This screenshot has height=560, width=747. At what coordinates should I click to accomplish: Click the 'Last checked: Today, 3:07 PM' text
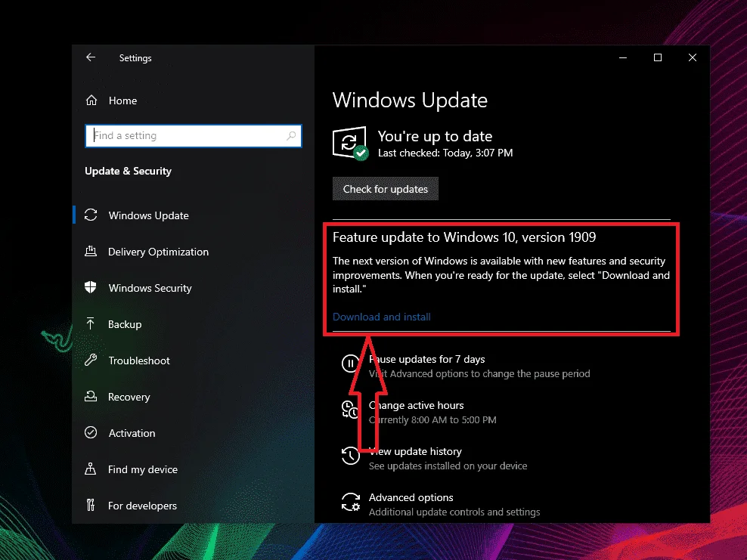pyautogui.click(x=445, y=153)
